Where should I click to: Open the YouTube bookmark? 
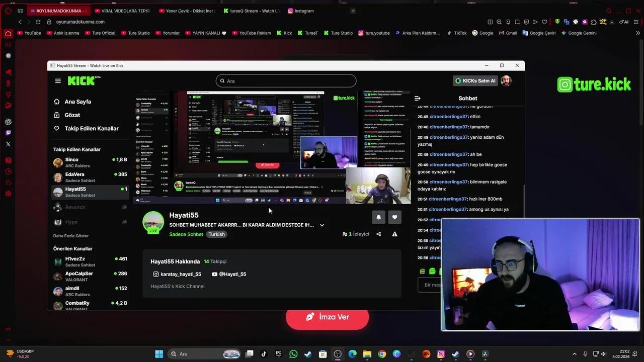click(x=29, y=33)
